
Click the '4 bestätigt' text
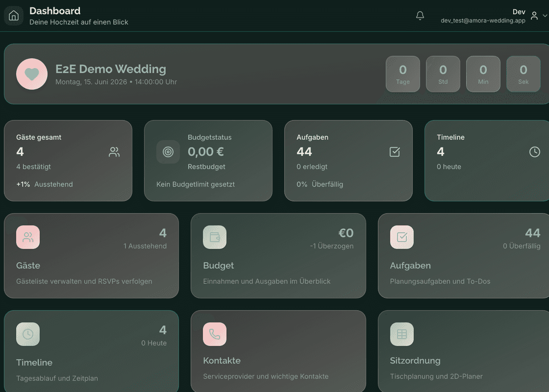[34, 167]
